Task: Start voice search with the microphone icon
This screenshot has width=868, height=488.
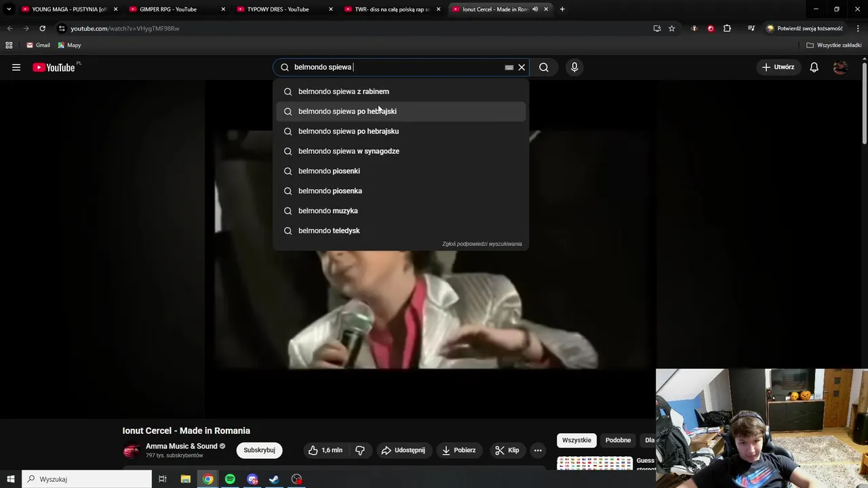Action: tap(574, 67)
